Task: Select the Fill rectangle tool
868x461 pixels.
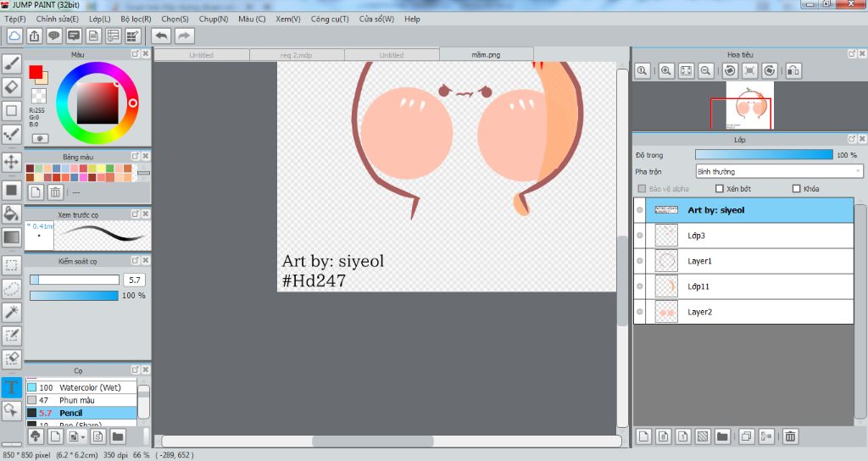Action: 12,190
